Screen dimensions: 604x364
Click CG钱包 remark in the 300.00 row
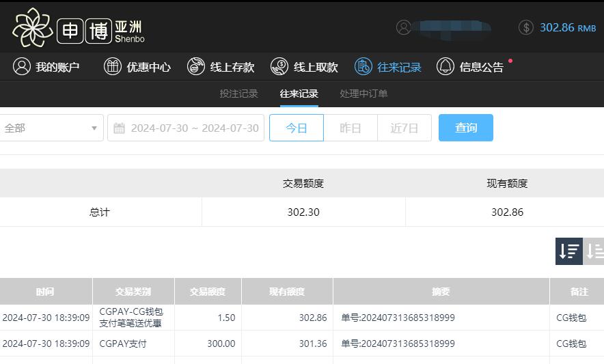click(x=571, y=344)
